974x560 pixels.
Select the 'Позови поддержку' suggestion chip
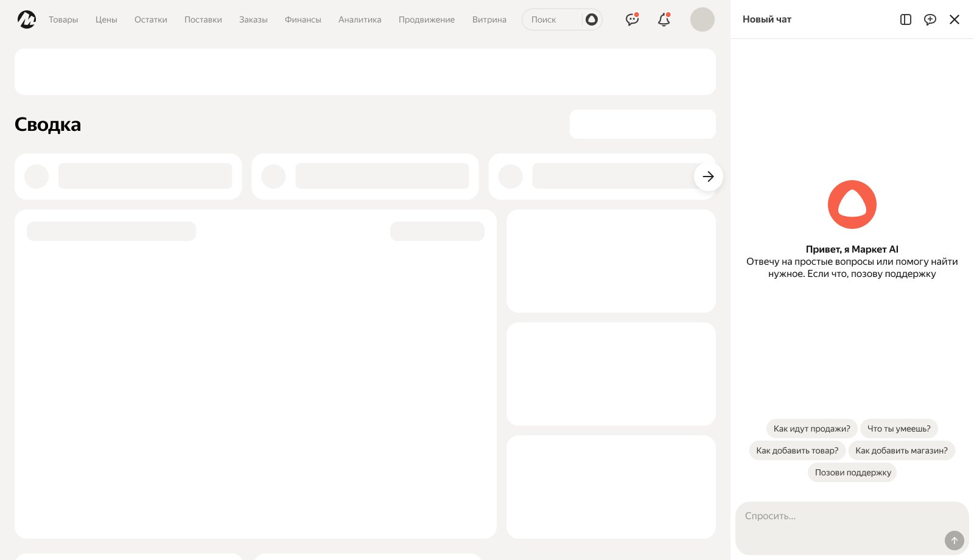[x=852, y=472]
